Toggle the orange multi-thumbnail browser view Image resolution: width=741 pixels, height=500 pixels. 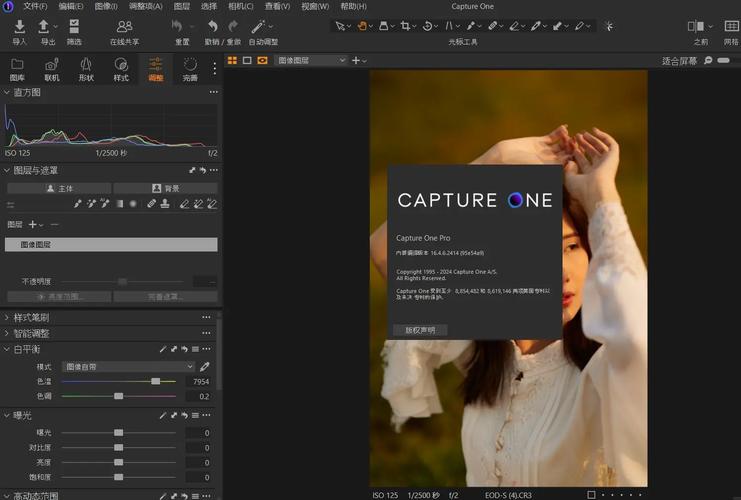tap(232, 60)
